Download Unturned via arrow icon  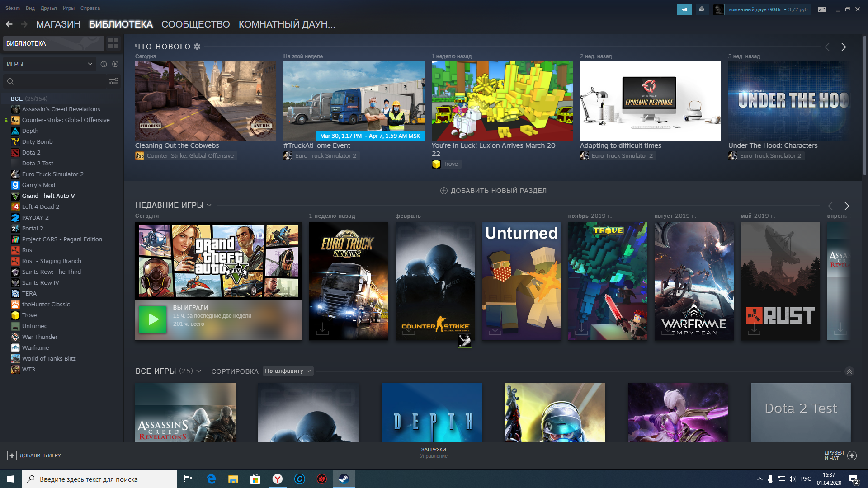pyautogui.click(x=495, y=328)
